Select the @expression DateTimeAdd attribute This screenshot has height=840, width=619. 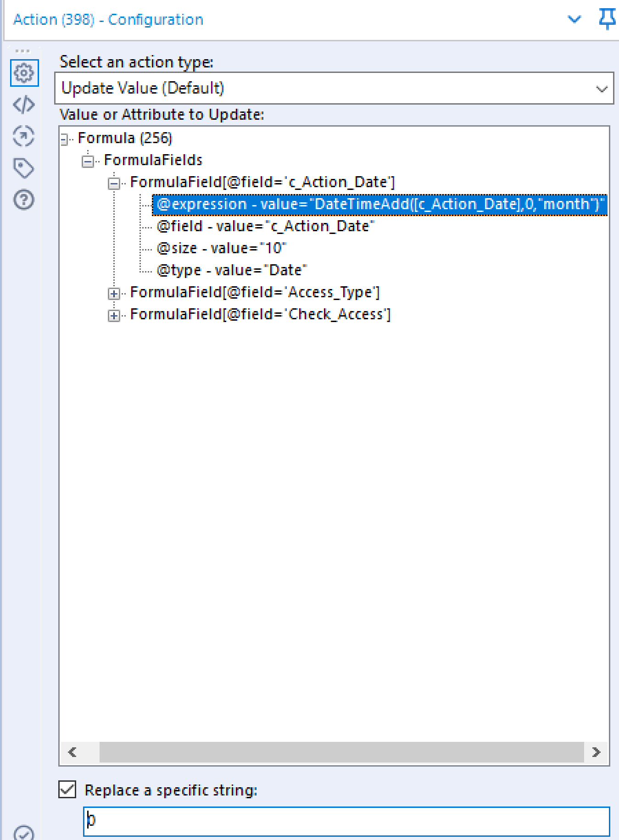(x=380, y=204)
